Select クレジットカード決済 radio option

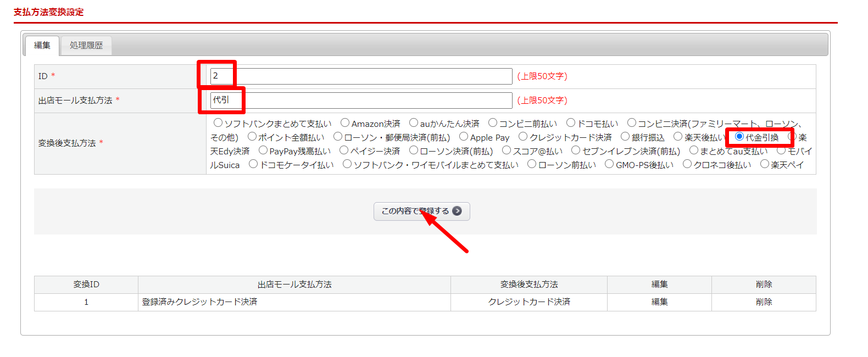coord(523,136)
